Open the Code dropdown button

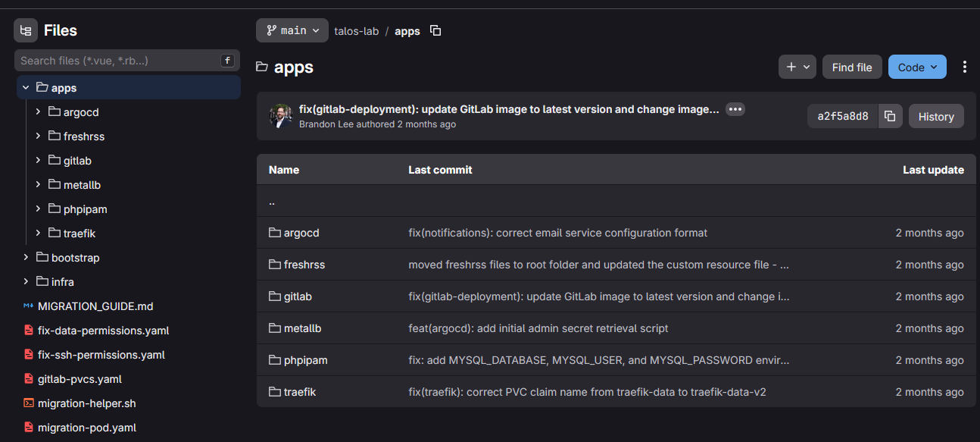(917, 67)
